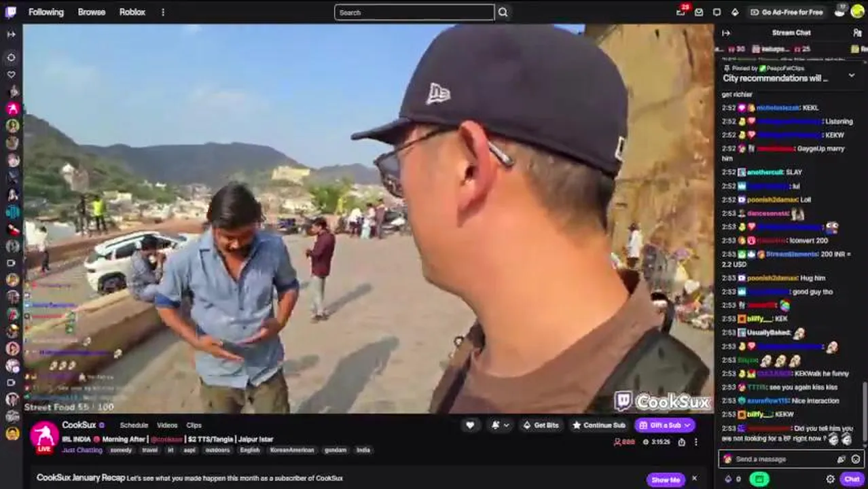This screenshot has width=868, height=489.
Task: Open the channel Schedule tab
Action: (134, 425)
